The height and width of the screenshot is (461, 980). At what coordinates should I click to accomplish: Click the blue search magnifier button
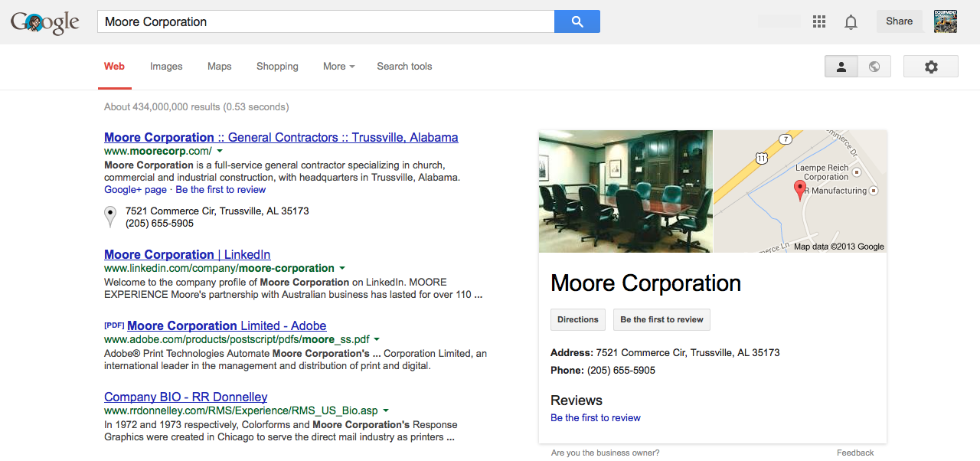(x=577, y=21)
